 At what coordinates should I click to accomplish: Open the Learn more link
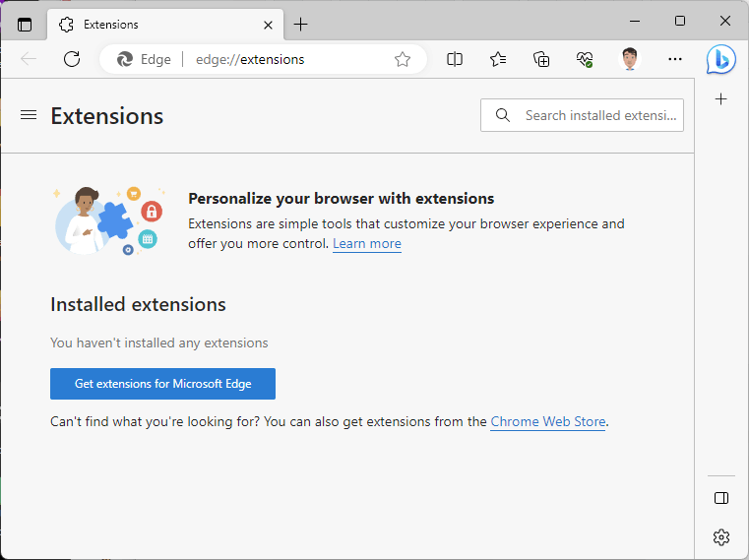[367, 244]
